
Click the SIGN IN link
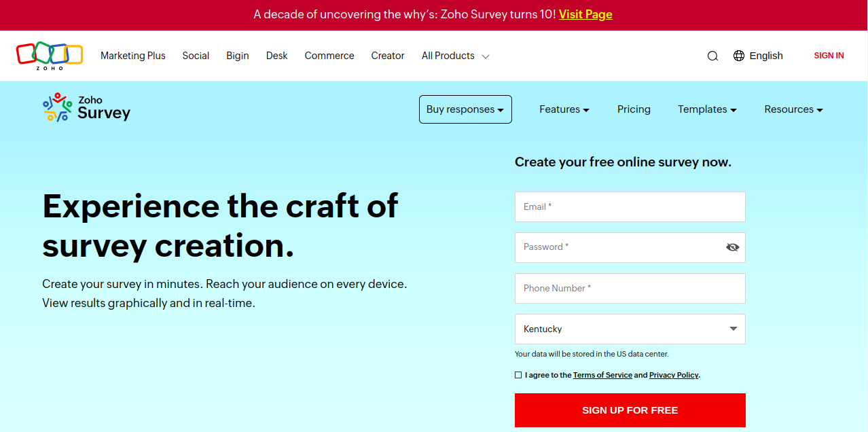point(829,56)
